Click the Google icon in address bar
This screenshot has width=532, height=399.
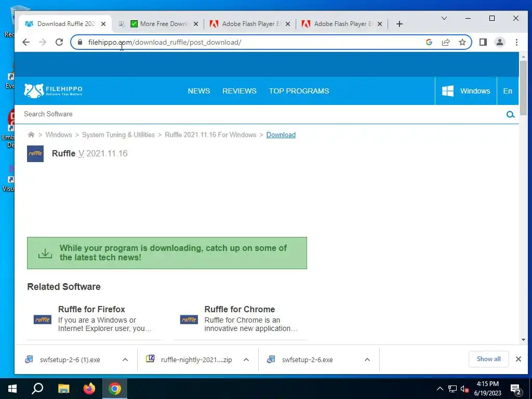pos(429,42)
